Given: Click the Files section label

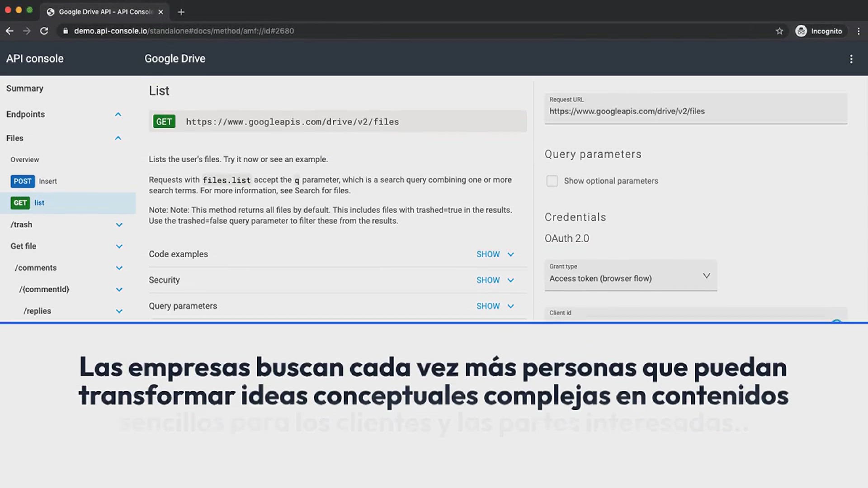Looking at the screenshot, I should 15,138.
